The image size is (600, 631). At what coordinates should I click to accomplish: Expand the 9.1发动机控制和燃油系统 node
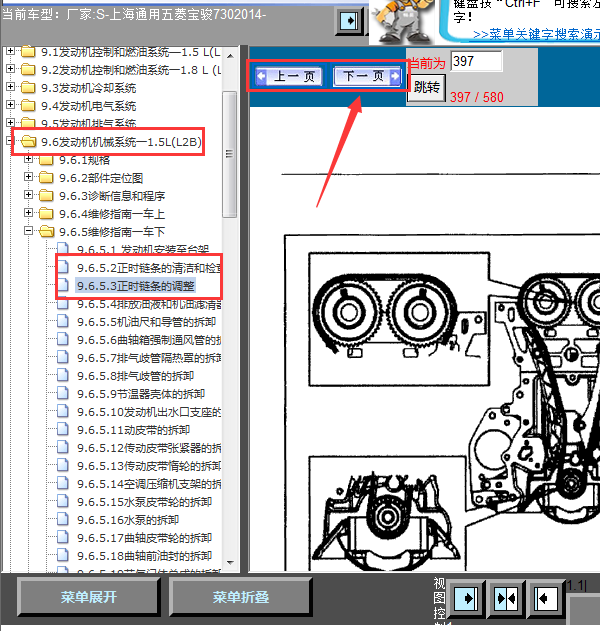click(x=10, y=51)
